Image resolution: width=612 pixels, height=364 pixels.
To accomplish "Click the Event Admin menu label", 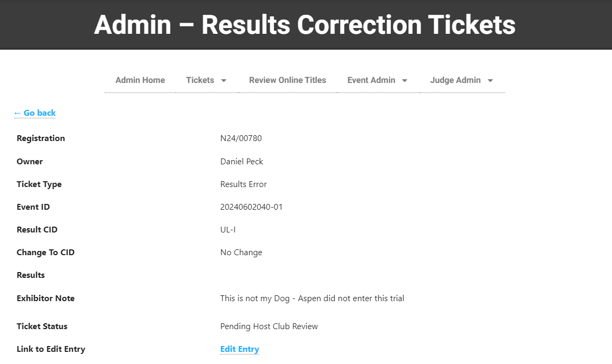I will pyautogui.click(x=371, y=80).
